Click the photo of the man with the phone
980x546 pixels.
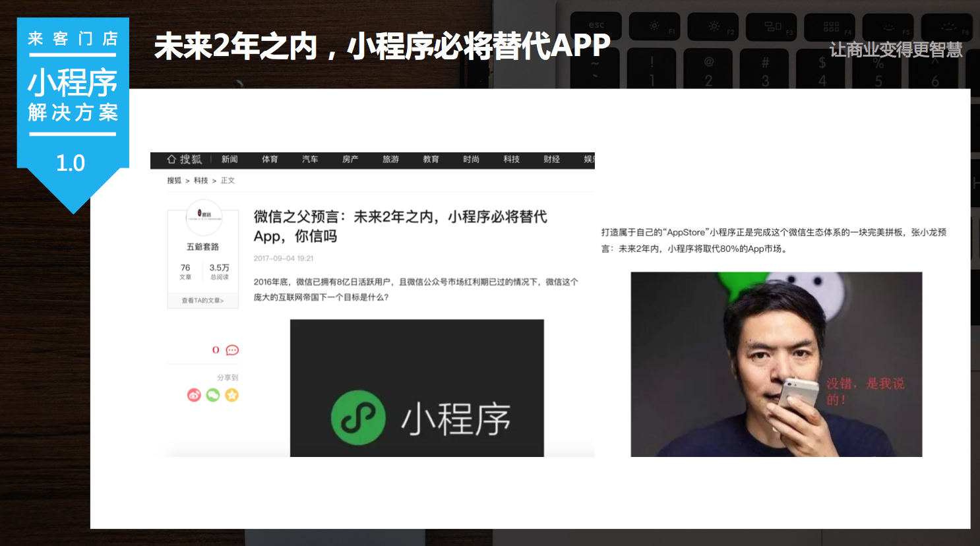click(x=776, y=365)
